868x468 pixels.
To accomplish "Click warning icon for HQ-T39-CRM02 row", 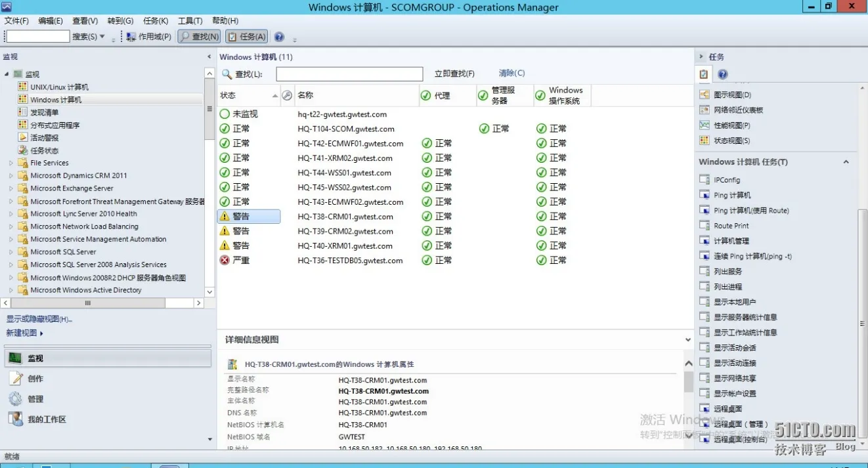I will point(225,231).
